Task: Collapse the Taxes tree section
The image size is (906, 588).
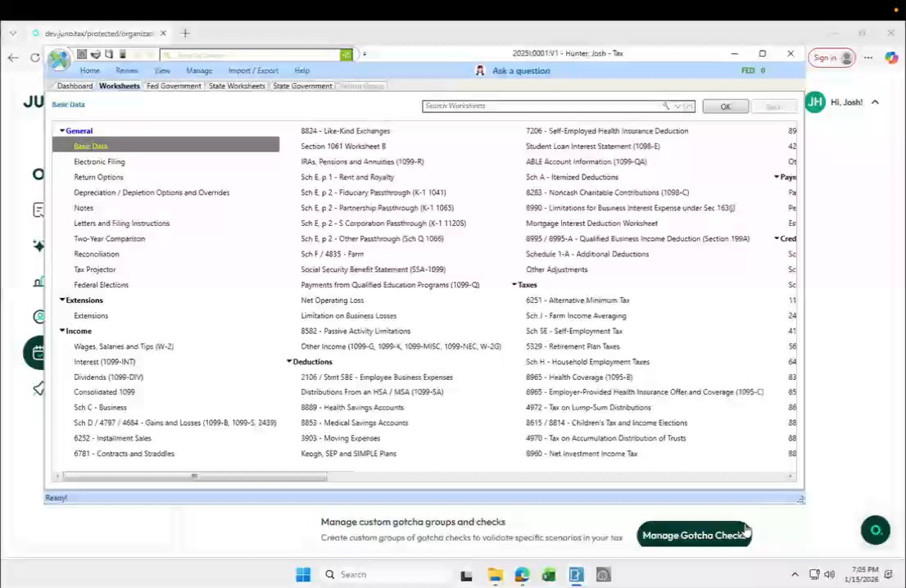Action: pyautogui.click(x=514, y=284)
